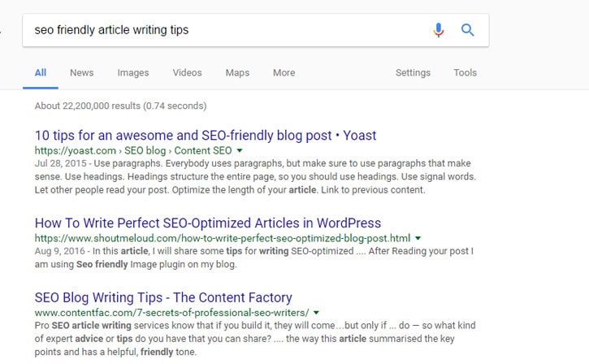Switch to the Images tab
The width and height of the screenshot is (589, 364).
[x=133, y=72]
